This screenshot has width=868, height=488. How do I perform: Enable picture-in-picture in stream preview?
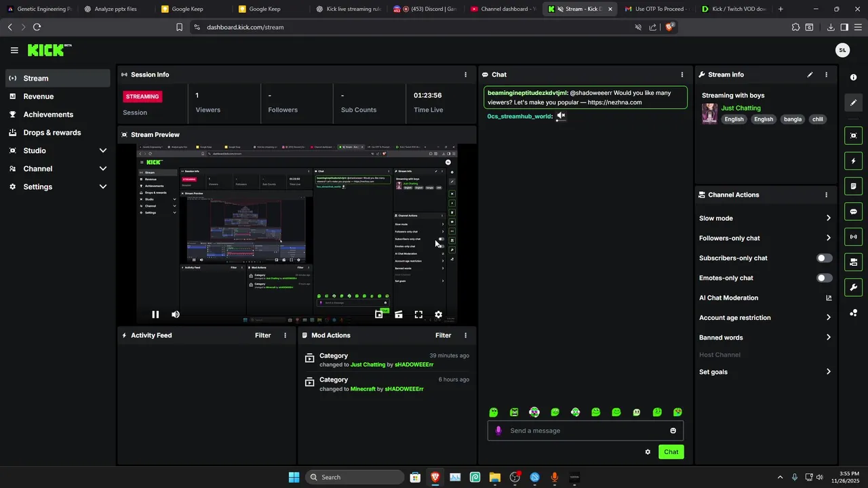click(x=379, y=314)
